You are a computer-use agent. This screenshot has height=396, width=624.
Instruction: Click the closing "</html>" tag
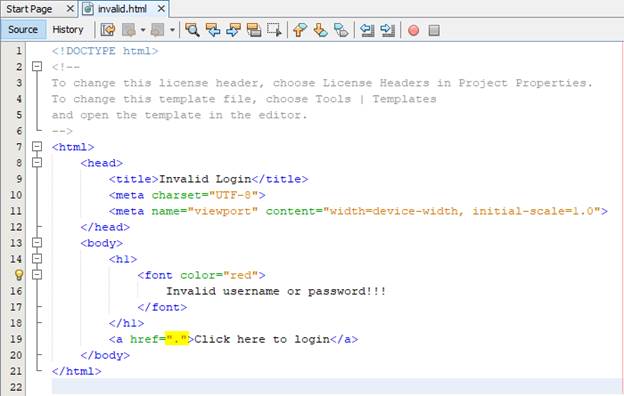pos(76,371)
